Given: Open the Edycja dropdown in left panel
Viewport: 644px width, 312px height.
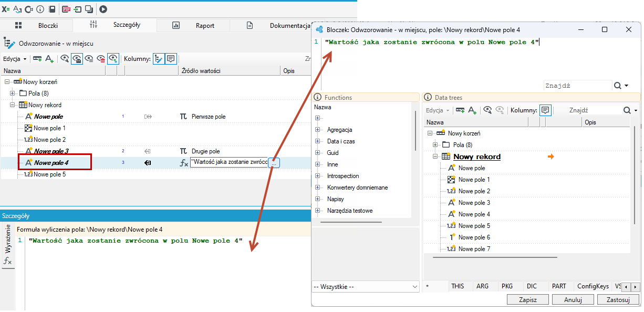Looking at the screenshot, I should click(x=15, y=59).
